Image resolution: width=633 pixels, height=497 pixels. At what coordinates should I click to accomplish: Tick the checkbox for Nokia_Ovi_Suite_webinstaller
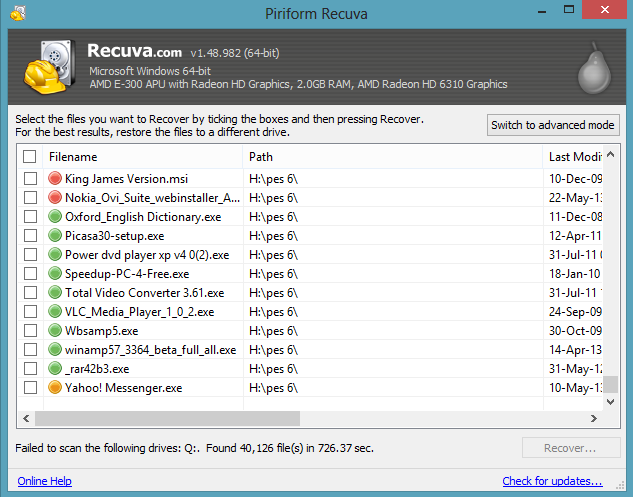[30, 197]
